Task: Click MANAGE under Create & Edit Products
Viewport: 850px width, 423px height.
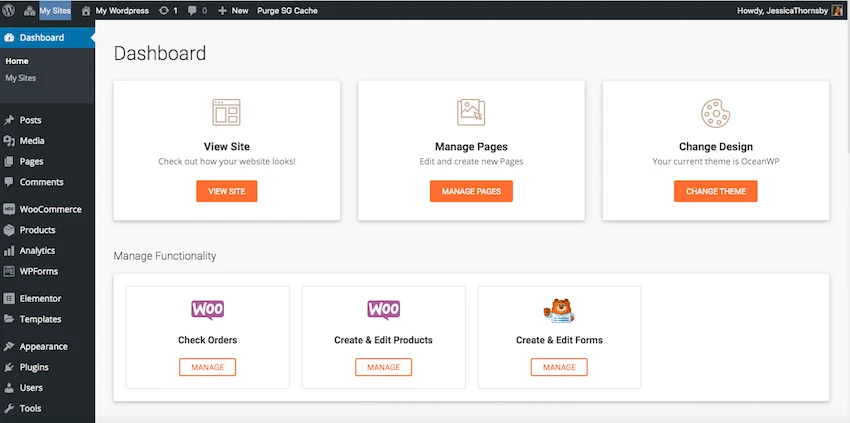Action: click(x=383, y=367)
